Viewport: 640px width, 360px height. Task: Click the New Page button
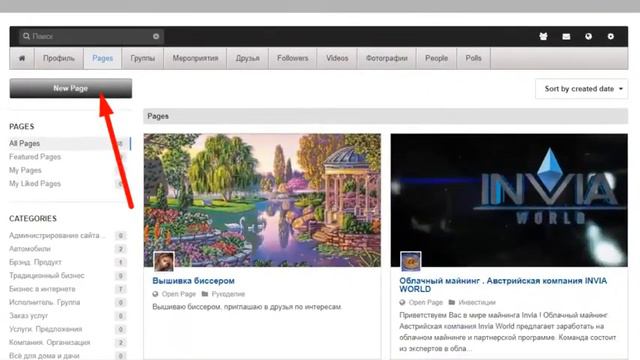[x=71, y=88]
